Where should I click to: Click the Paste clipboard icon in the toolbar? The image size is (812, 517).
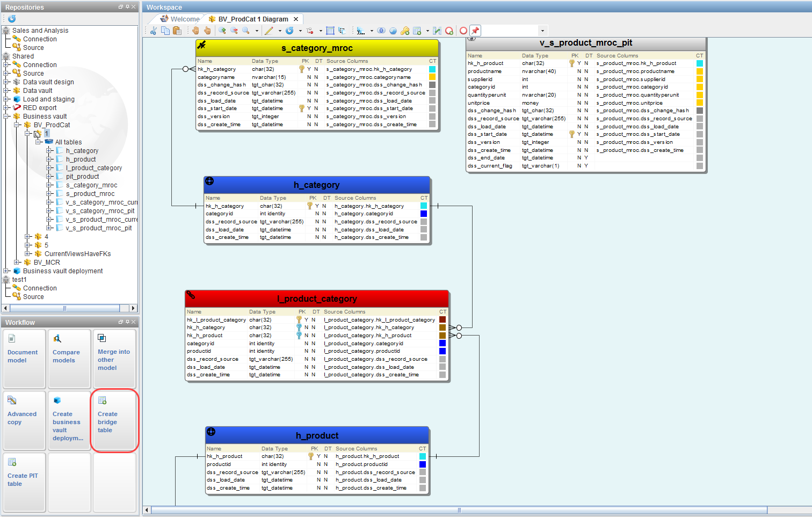coord(177,31)
